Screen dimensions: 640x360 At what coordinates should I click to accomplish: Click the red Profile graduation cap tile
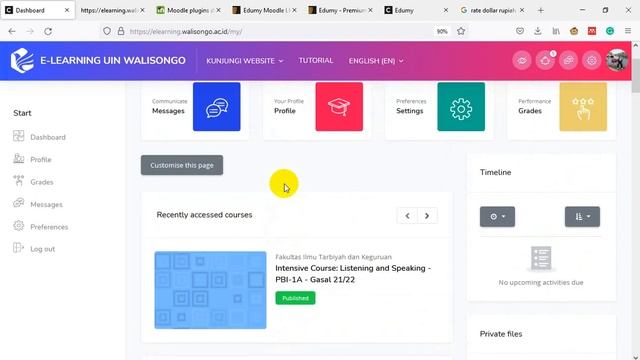click(339, 107)
